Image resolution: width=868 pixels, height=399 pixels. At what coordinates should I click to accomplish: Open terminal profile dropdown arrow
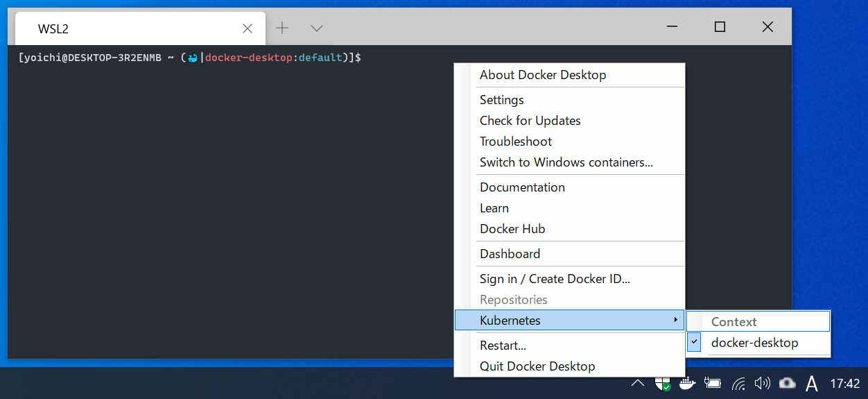click(317, 28)
